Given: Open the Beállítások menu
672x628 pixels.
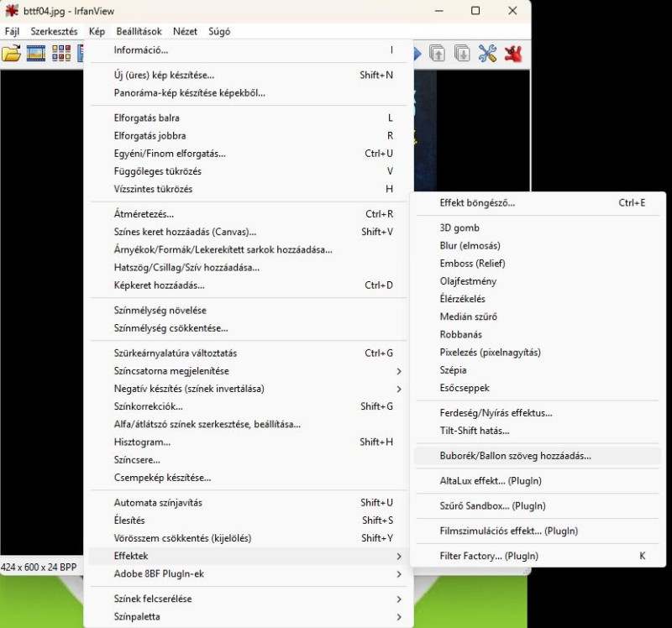Looking at the screenshot, I should tap(139, 31).
